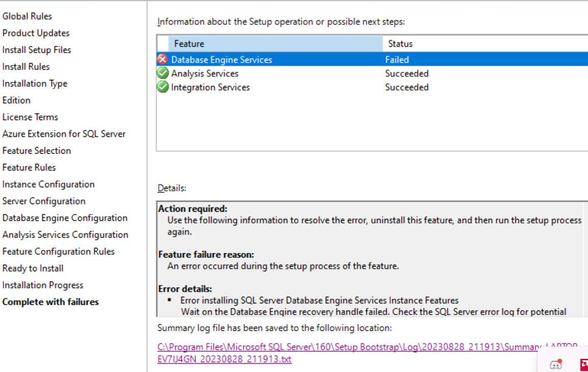
Task: Sort by the Feature column header
Action: [x=276, y=44]
